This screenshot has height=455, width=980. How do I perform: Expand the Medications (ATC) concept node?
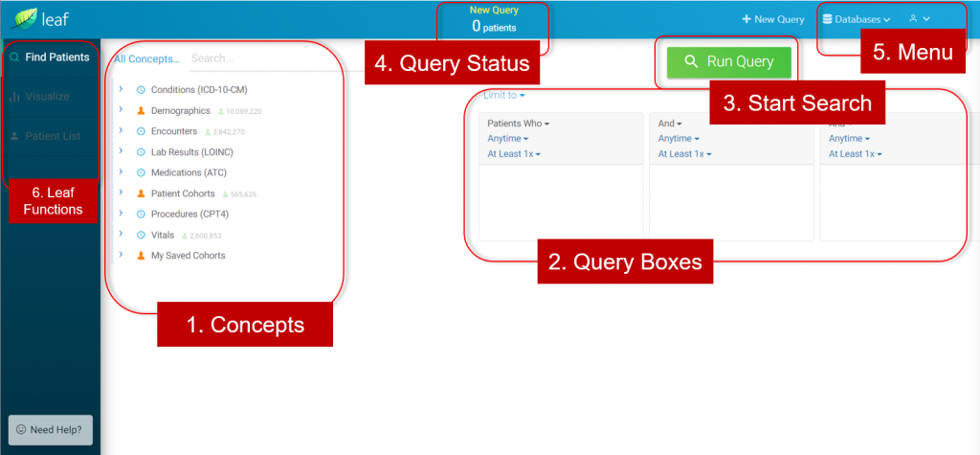(x=121, y=172)
